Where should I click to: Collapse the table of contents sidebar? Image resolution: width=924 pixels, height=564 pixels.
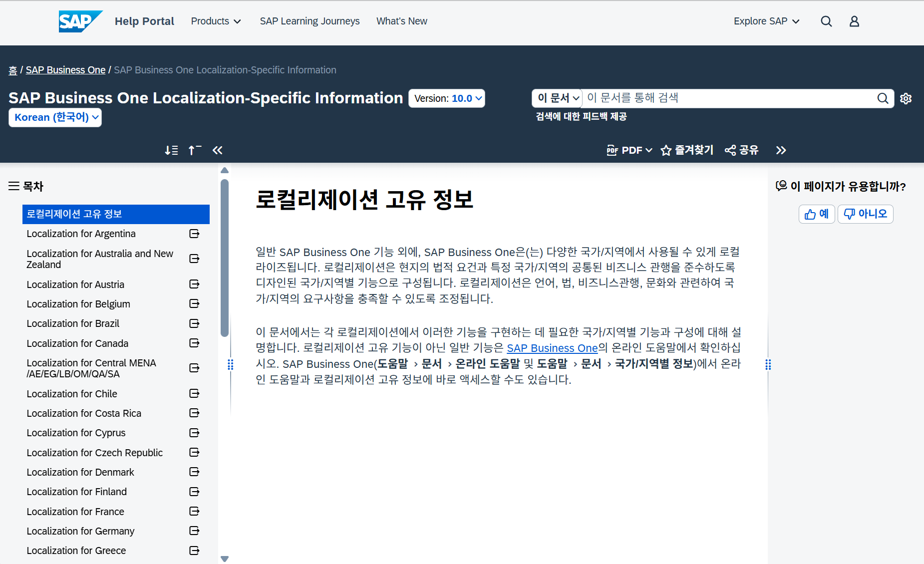pyautogui.click(x=217, y=150)
